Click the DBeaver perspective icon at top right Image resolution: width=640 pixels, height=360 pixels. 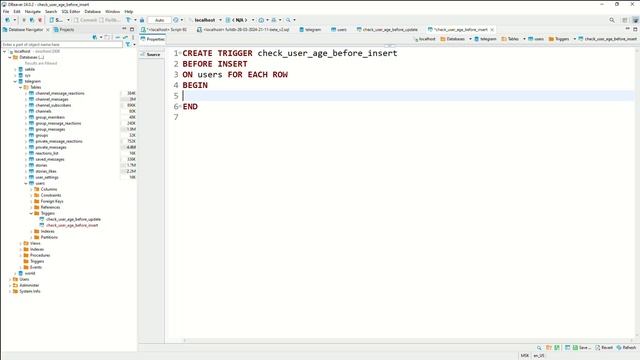pos(635,20)
